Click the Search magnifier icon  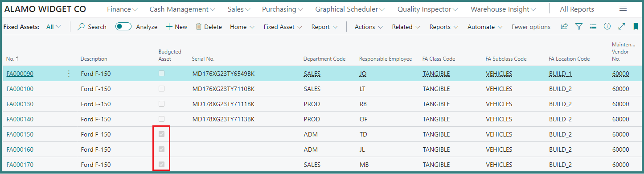81,27
